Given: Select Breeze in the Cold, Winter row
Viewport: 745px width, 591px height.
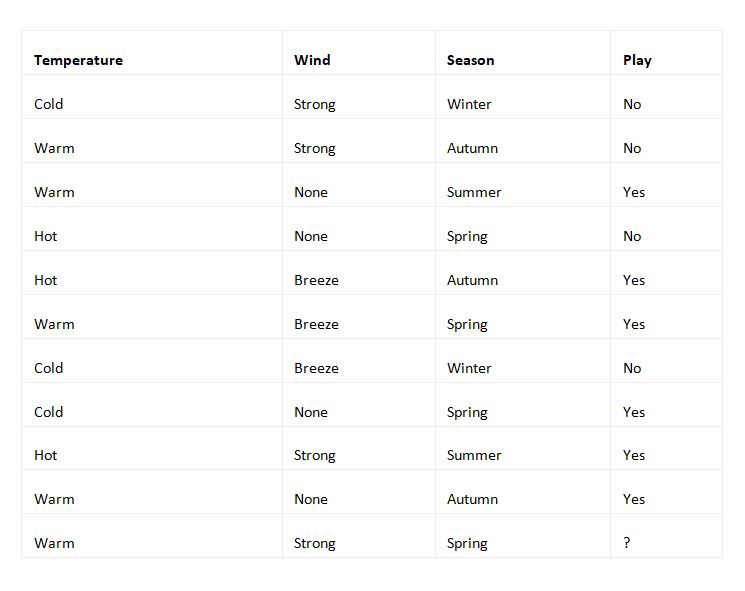Looking at the screenshot, I should point(316,368).
